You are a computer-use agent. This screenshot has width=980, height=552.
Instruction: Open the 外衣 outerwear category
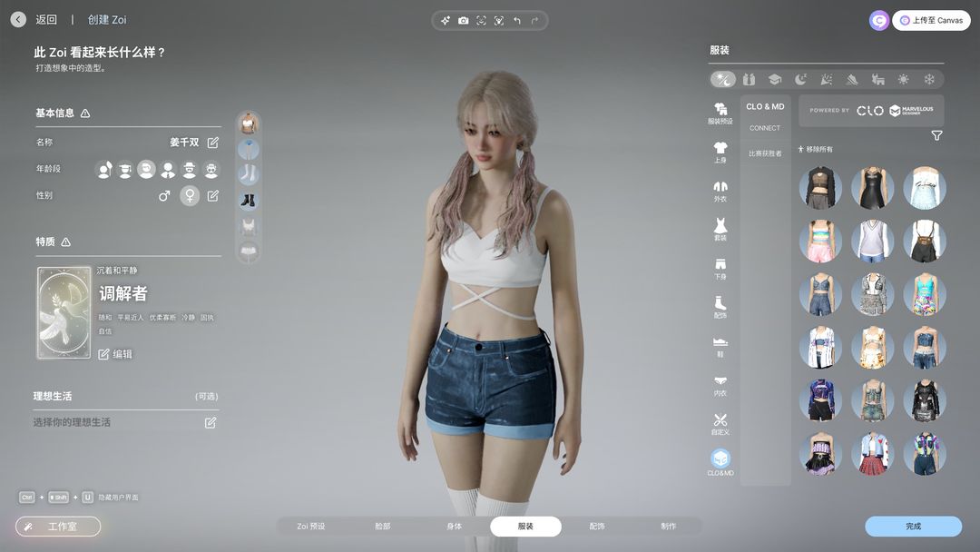[720, 191]
